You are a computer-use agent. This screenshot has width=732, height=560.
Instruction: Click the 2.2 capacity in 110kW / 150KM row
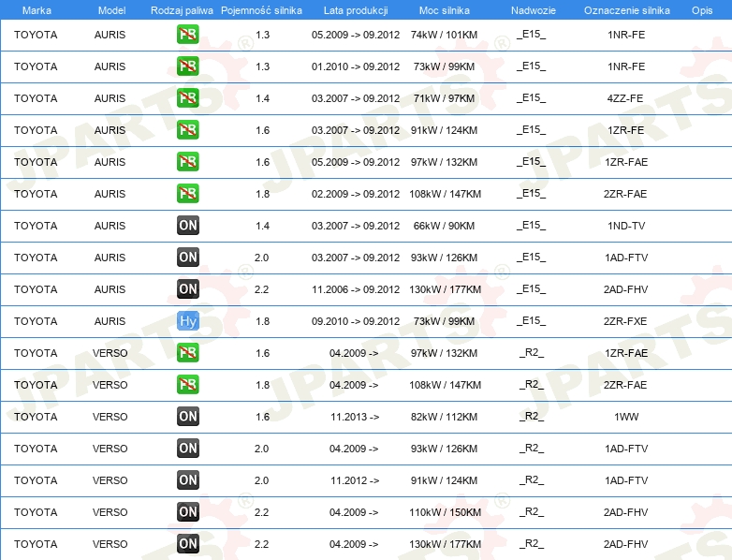point(261,512)
